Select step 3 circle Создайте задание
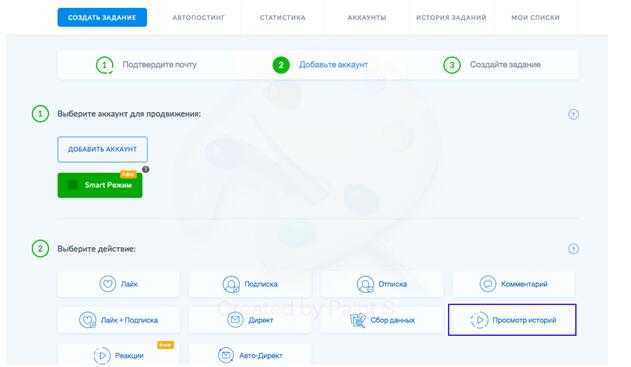 [x=452, y=65]
